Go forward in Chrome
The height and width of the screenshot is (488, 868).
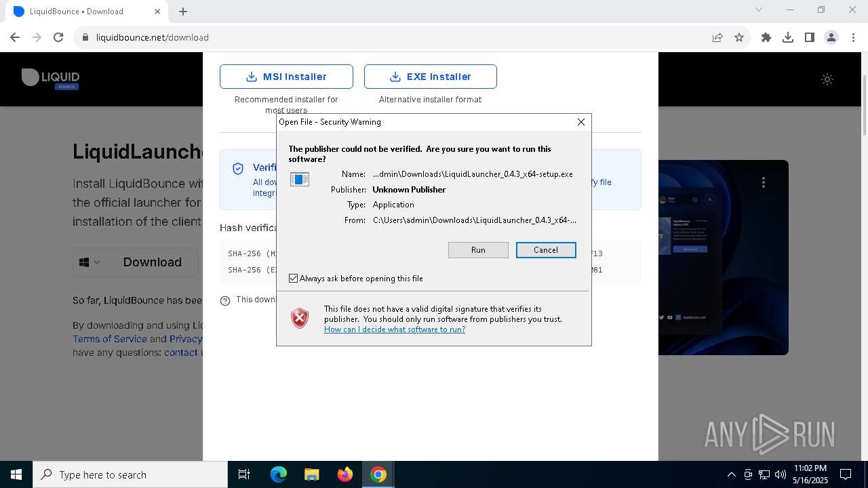tap(37, 37)
